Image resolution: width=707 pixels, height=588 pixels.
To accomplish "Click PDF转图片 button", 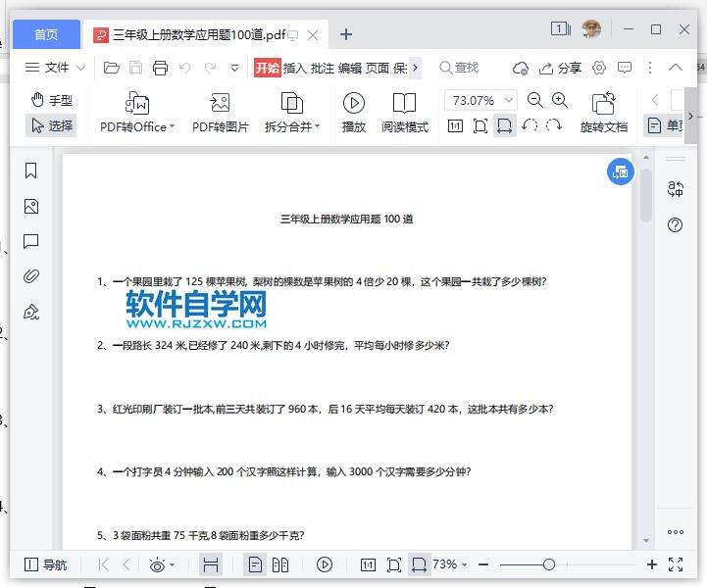I will [x=220, y=112].
